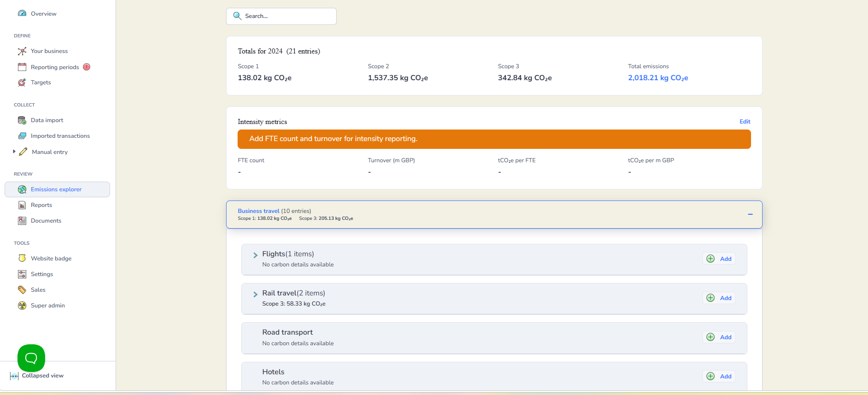Image resolution: width=868 pixels, height=395 pixels.
Task: Collapse Business travel with minus icon
Action: pyautogui.click(x=750, y=214)
